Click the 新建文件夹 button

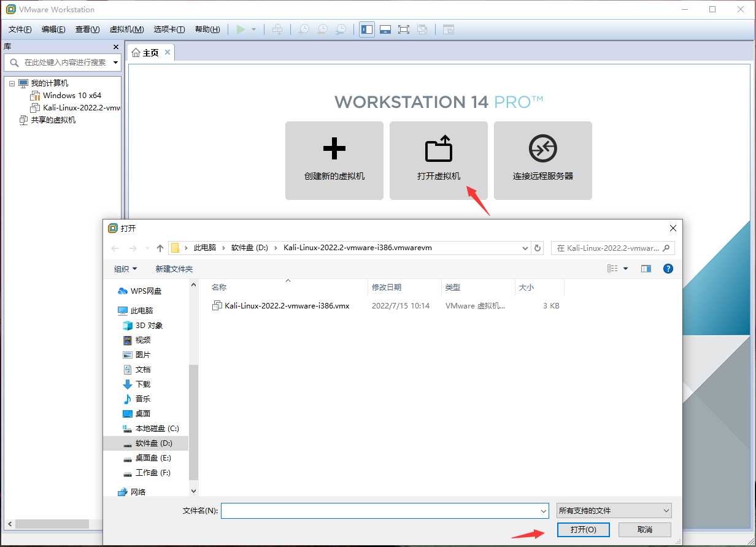click(x=174, y=269)
